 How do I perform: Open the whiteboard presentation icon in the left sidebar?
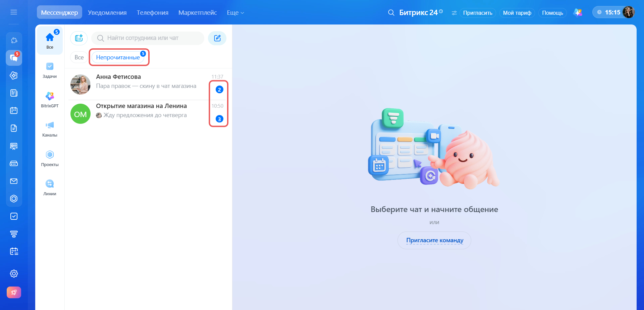click(14, 146)
